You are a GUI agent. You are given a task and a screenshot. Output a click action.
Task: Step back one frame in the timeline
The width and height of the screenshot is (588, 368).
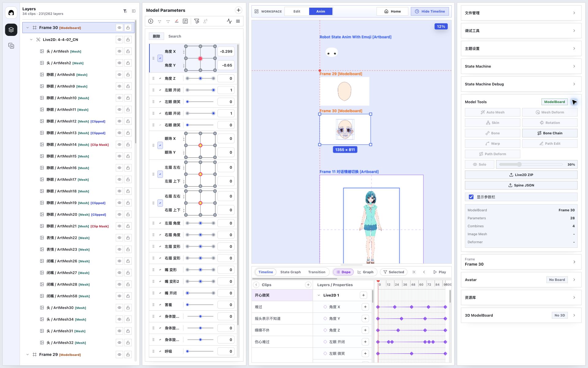pos(424,272)
